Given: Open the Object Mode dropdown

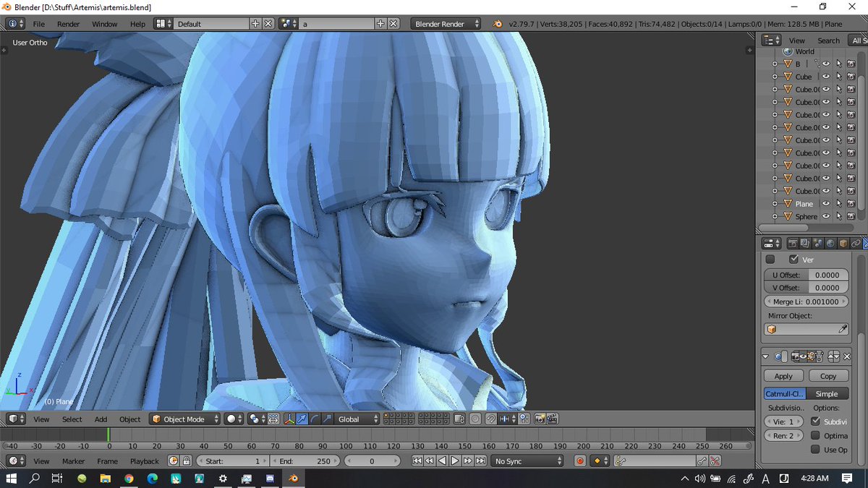Looking at the screenshot, I should 185,419.
